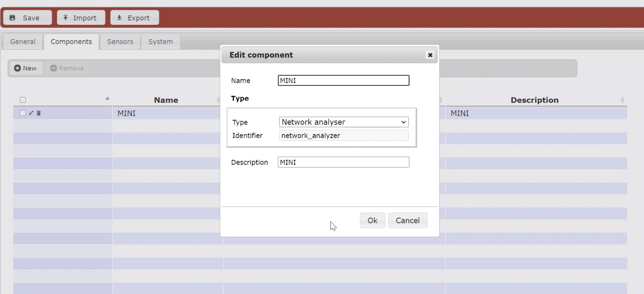Switch to the General tab
644x294 pixels.
pos(23,42)
